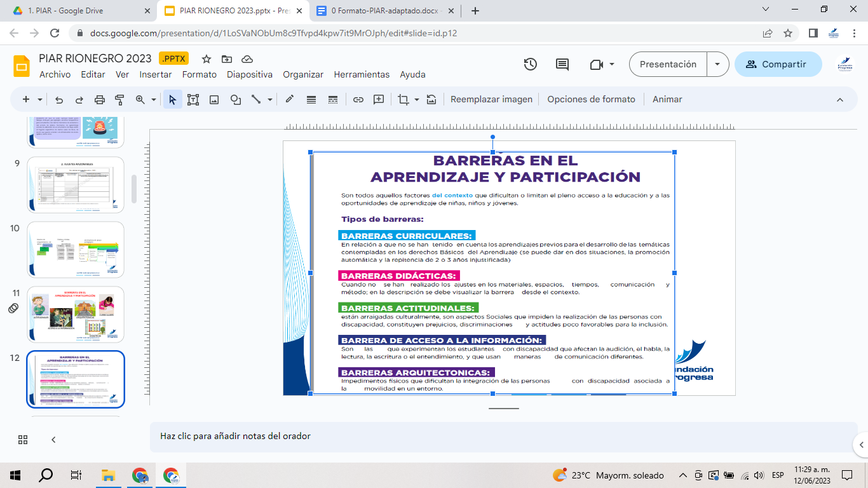Open version history clock icon
The image size is (868, 488).
pos(531,64)
